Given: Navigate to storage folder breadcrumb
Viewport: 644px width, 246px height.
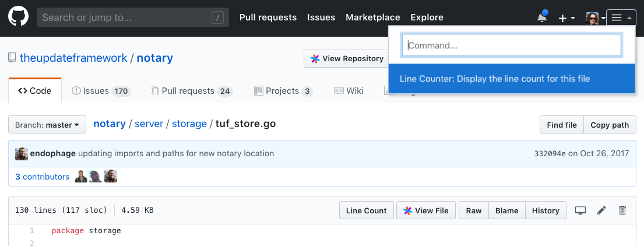Looking at the screenshot, I should [189, 124].
